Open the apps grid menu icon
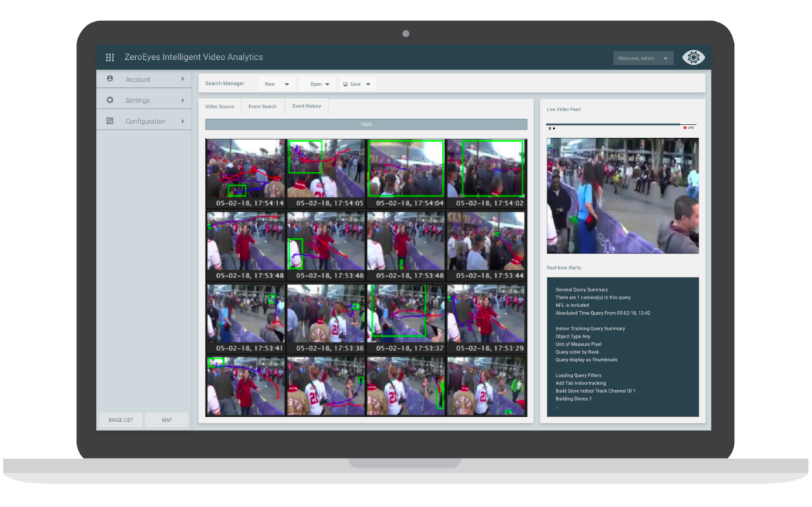The image size is (812, 507). click(x=110, y=58)
